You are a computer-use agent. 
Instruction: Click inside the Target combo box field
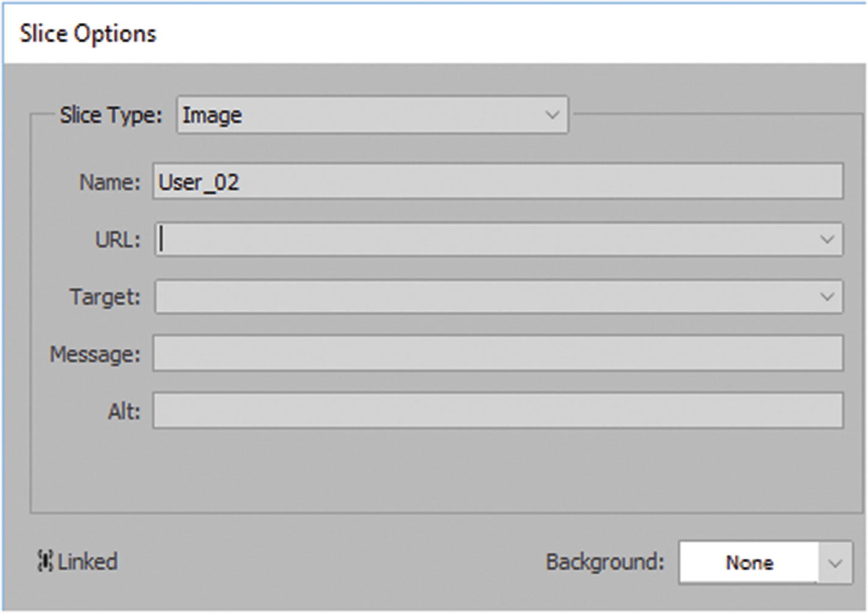tap(481, 297)
